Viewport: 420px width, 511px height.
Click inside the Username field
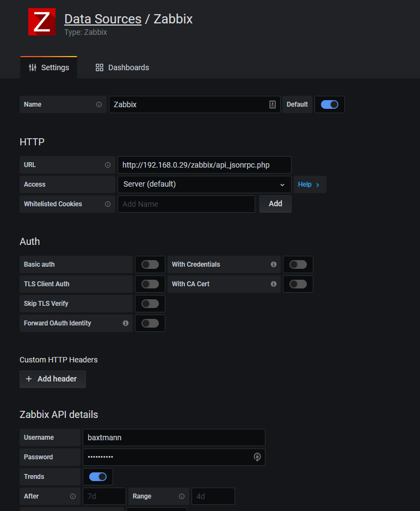click(x=174, y=437)
